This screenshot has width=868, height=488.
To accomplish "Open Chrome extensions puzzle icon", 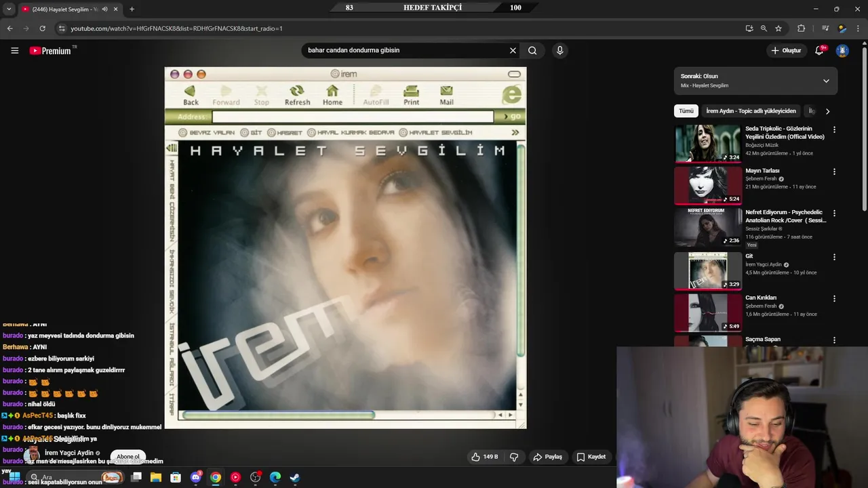I will (x=801, y=28).
